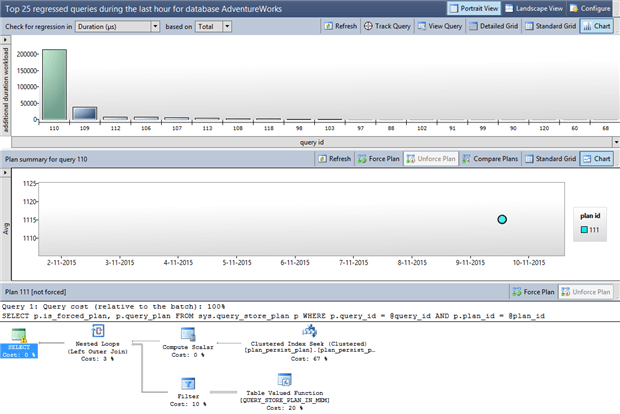Click the plan id 111 legend swatch
Viewport: 620px width, 414px height.
(x=582, y=231)
